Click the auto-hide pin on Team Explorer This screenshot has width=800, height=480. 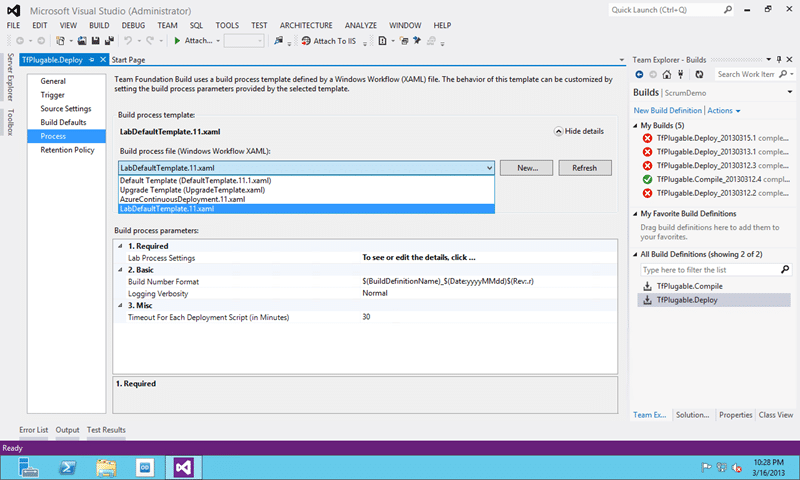[x=779, y=60]
